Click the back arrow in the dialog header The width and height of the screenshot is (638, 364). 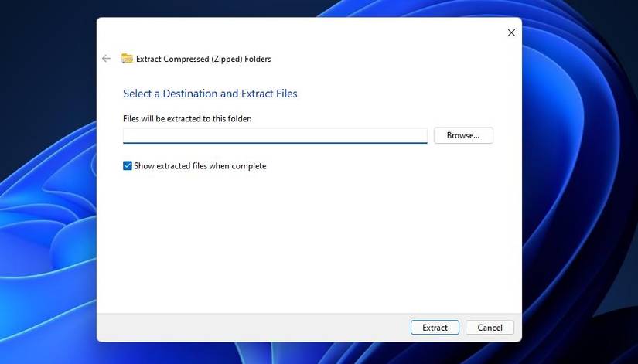pyautogui.click(x=106, y=59)
